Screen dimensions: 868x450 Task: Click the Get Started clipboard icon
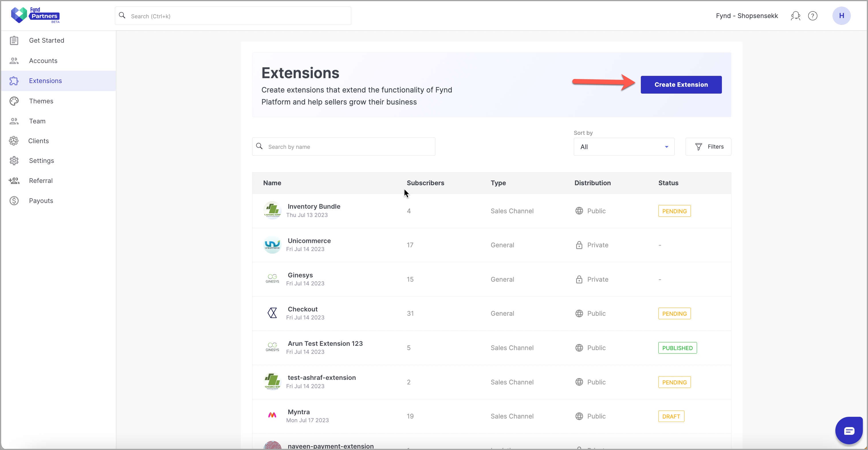pos(14,40)
